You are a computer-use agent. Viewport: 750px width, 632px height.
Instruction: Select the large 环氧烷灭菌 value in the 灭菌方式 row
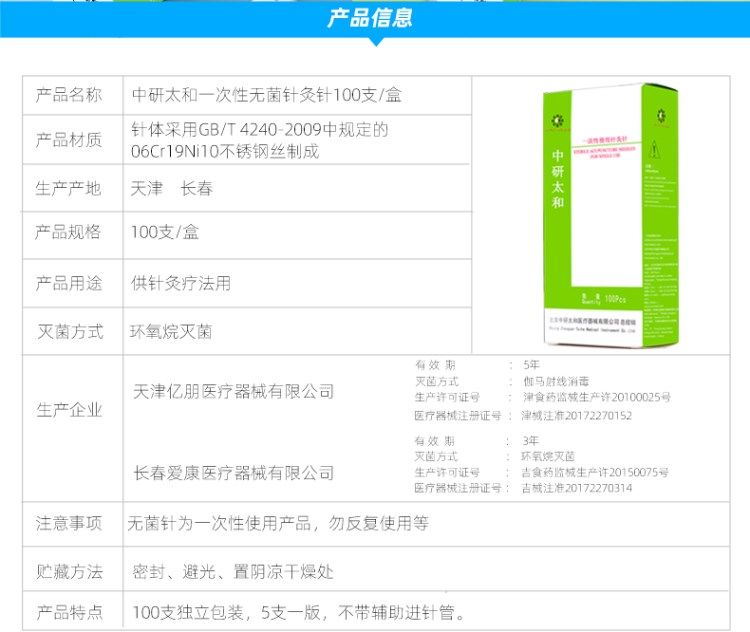[171, 332]
